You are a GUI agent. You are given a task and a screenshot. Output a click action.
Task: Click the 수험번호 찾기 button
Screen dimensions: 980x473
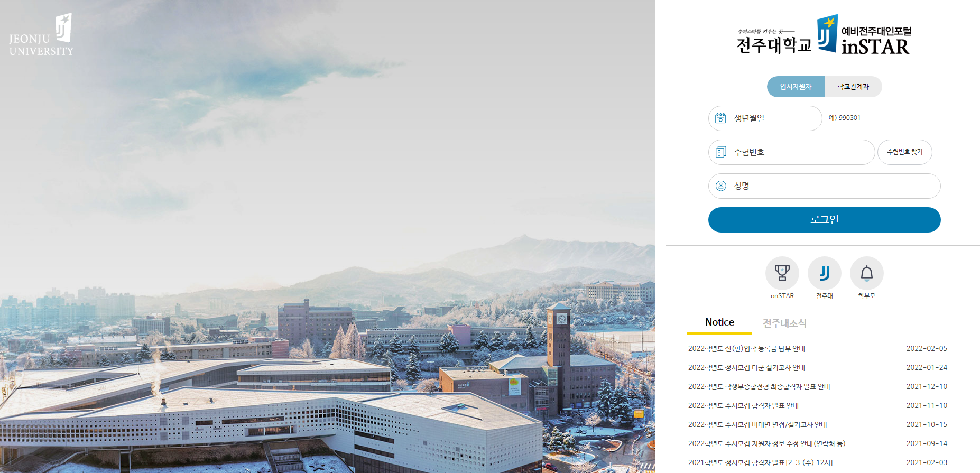905,152
